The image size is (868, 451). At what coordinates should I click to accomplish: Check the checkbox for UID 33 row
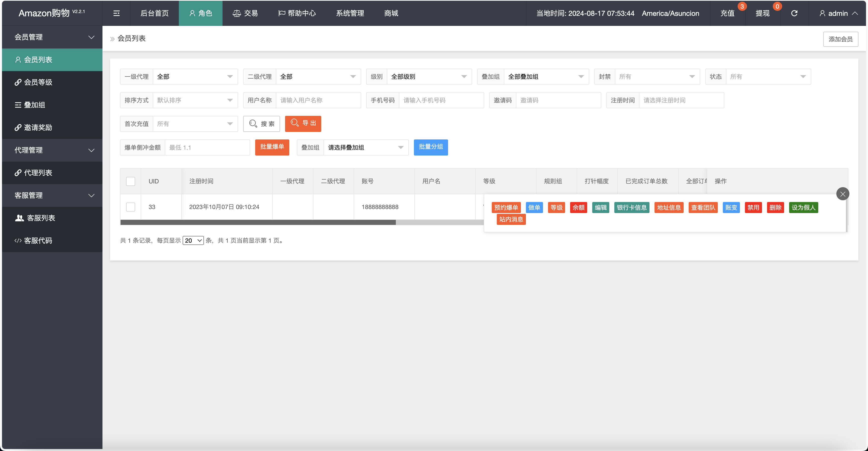pyautogui.click(x=131, y=207)
